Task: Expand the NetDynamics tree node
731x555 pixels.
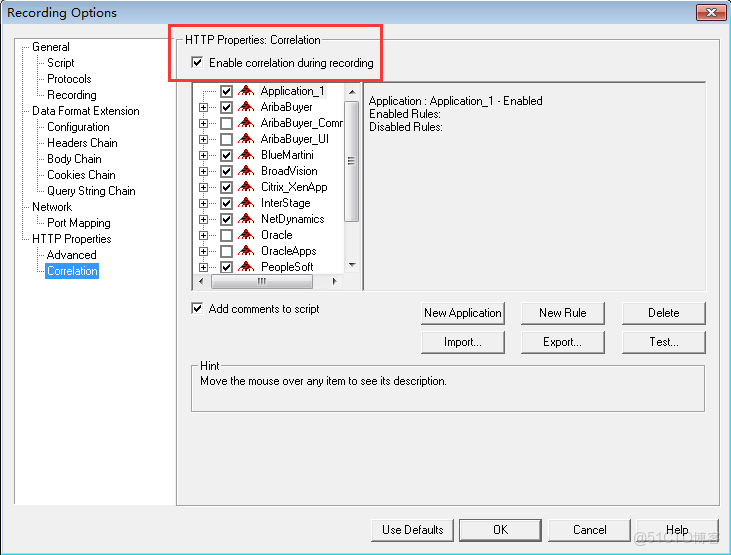Action: point(203,219)
